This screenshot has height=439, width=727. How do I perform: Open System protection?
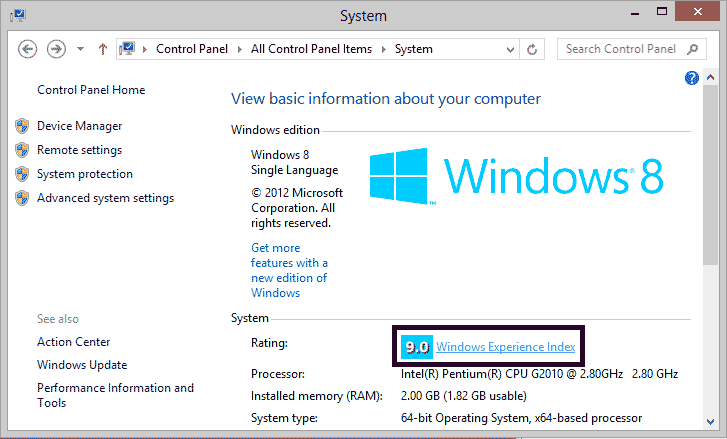coord(85,174)
